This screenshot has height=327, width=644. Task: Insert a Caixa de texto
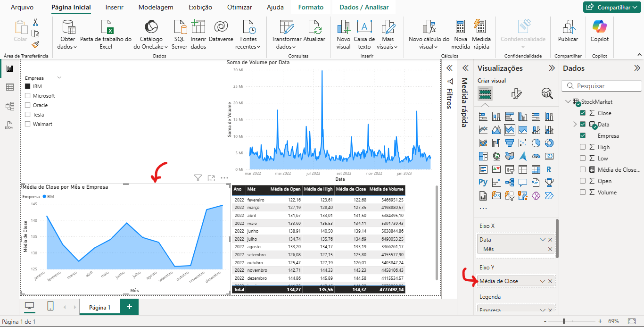click(x=364, y=34)
